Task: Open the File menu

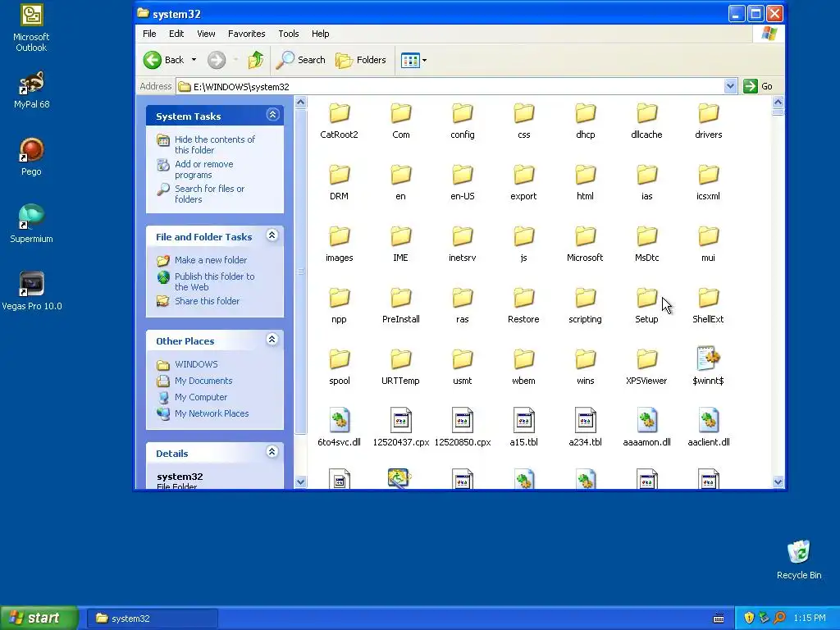Action: (x=149, y=34)
